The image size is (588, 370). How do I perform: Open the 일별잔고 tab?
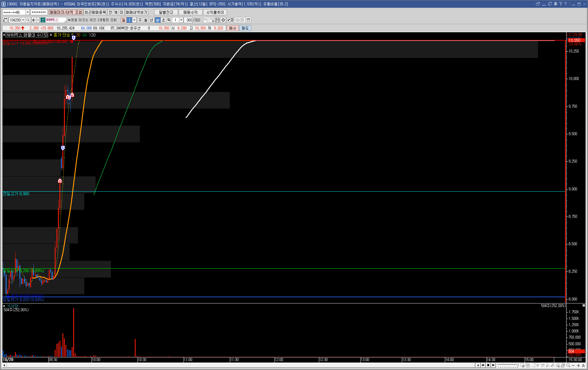[x=166, y=12]
